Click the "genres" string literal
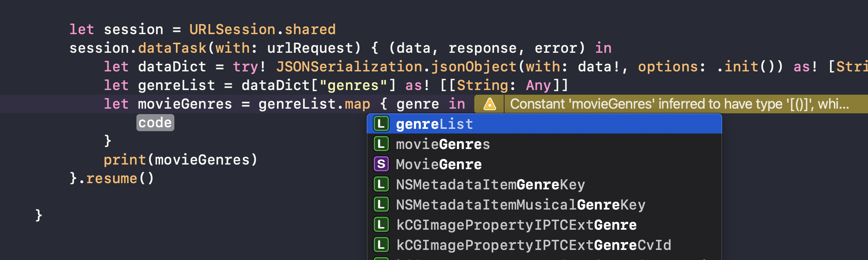 (x=353, y=85)
